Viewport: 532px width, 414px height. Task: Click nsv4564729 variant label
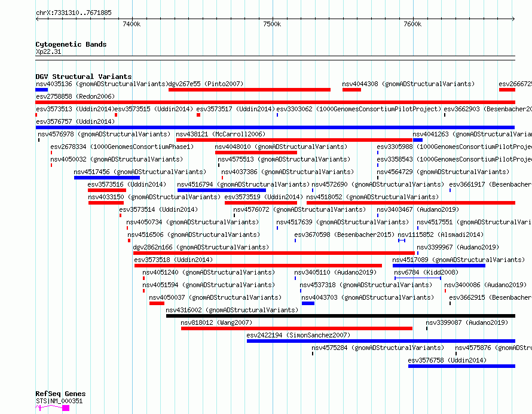443,172
